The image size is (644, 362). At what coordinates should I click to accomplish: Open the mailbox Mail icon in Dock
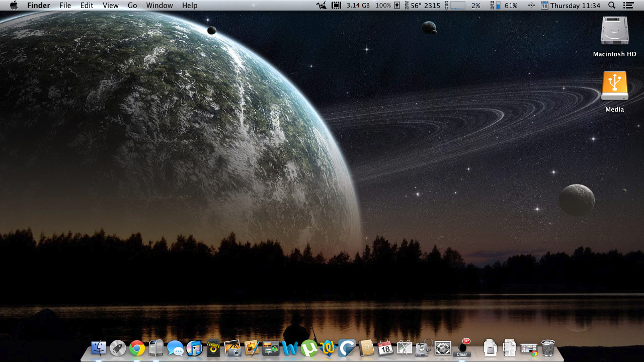(x=156, y=348)
